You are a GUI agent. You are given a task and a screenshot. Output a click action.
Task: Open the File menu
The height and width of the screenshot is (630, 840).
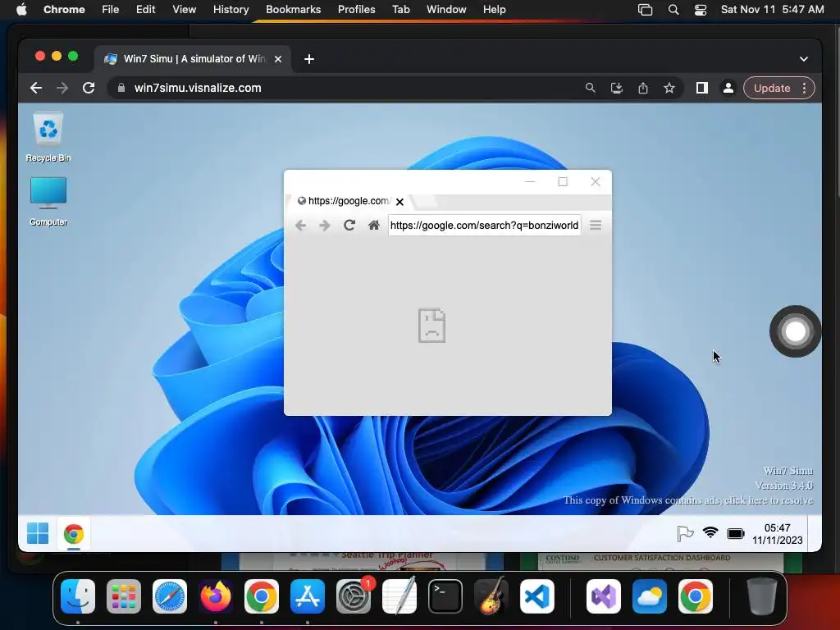pos(111,10)
